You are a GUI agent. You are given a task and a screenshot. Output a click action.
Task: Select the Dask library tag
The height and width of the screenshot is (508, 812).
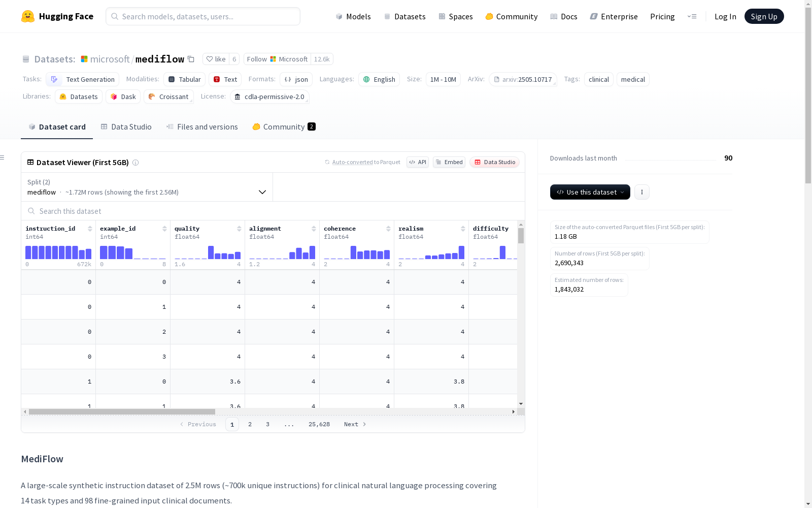[x=123, y=97]
